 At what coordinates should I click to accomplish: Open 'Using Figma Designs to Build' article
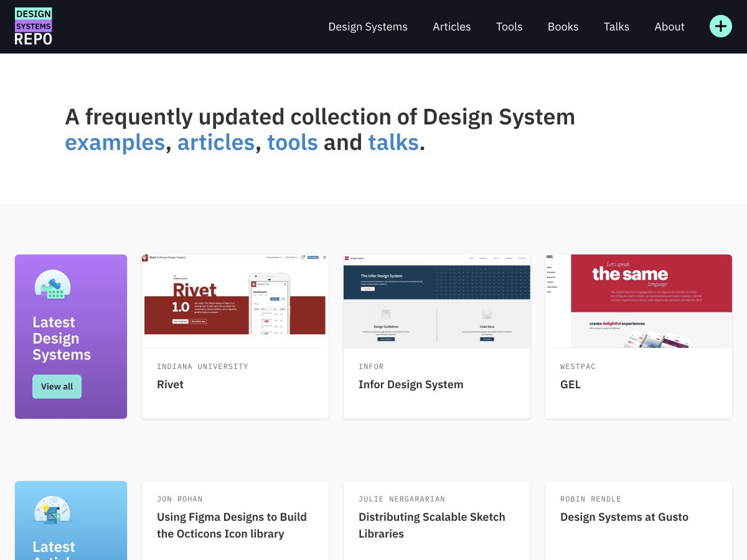[x=232, y=525]
